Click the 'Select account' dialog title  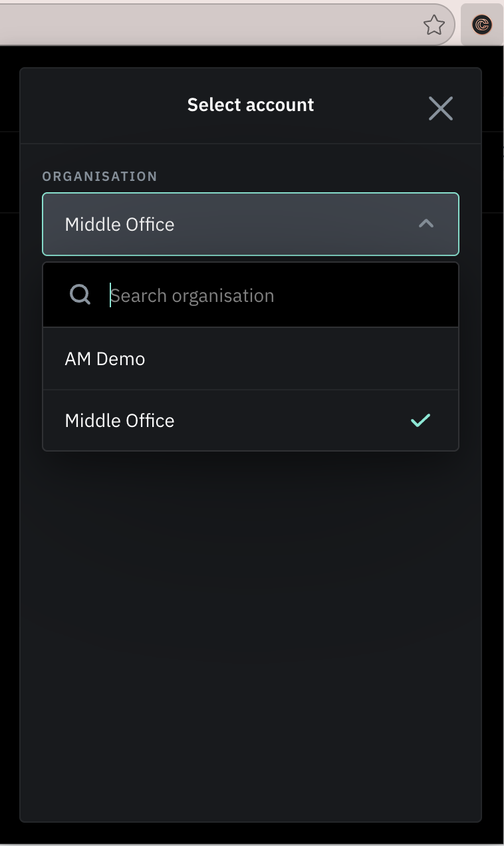[250, 105]
